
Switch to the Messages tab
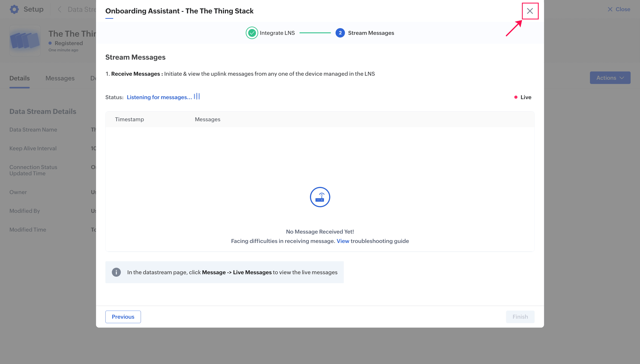[x=60, y=78]
